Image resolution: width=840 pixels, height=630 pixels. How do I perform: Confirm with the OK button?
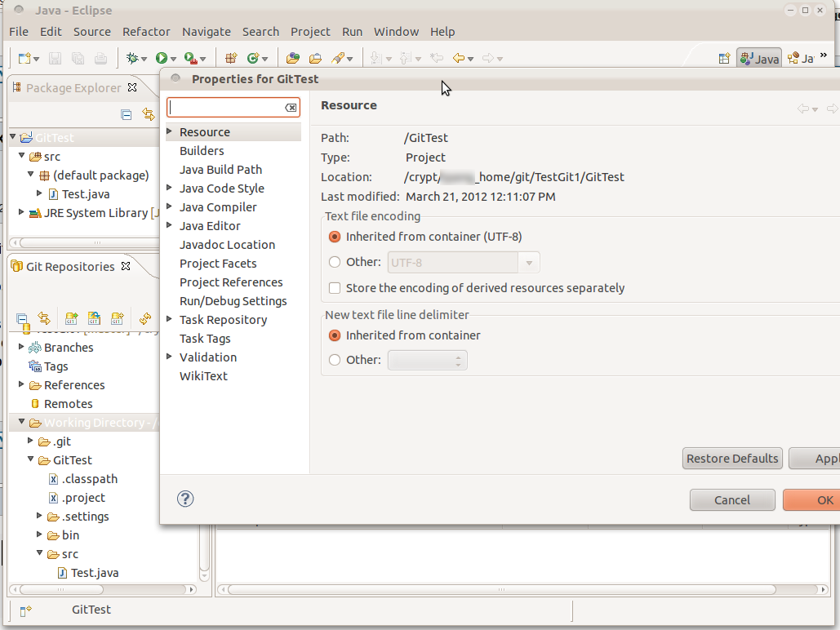click(x=811, y=499)
